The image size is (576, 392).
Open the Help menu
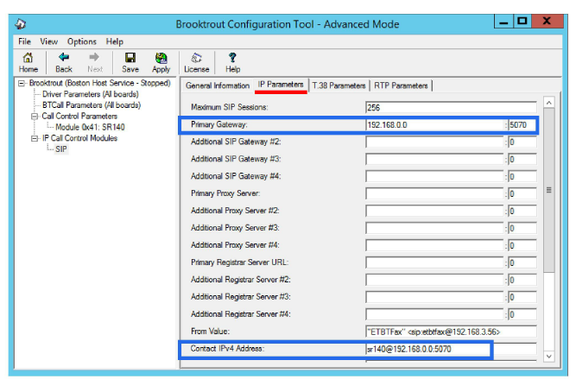click(115, 41)
